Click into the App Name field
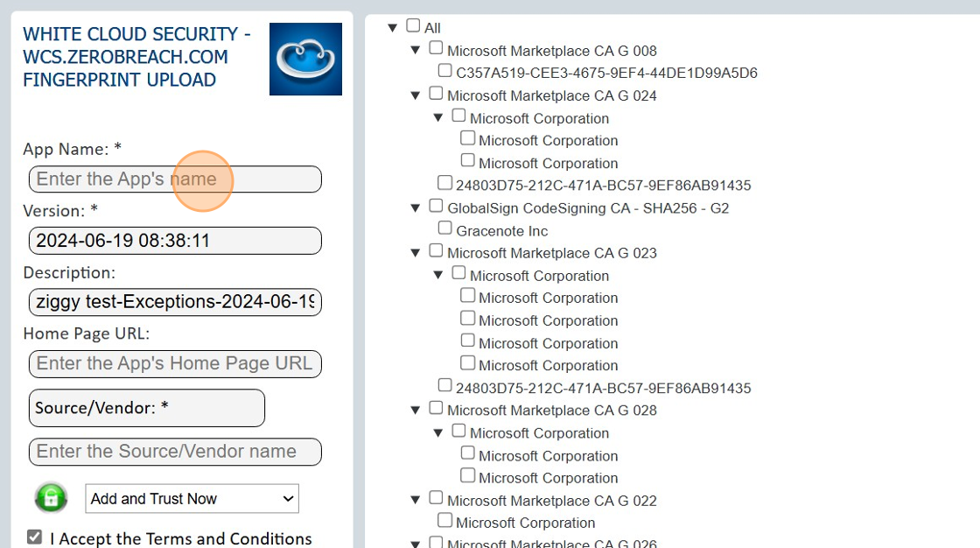 175,179
